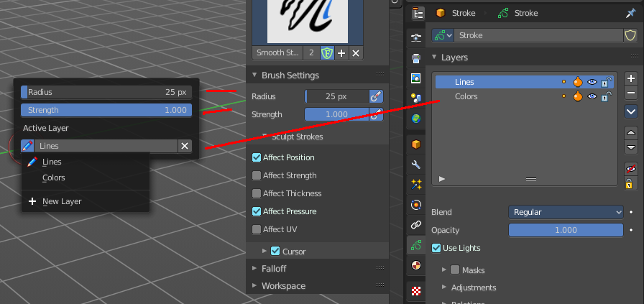The width and height of the screenshot is (644, 304).
Task: Open the Material properties tab
Action: pyautogui.click(x=416, y=265)
